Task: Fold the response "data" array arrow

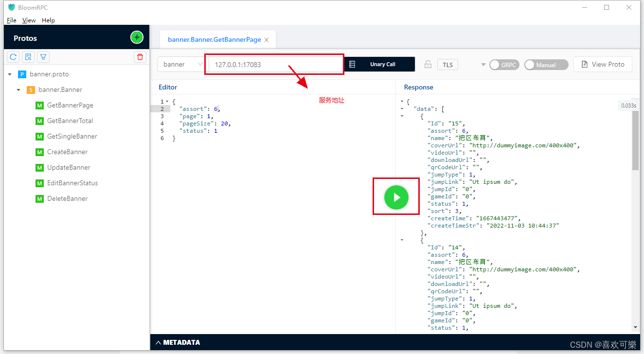Action: 402,109
